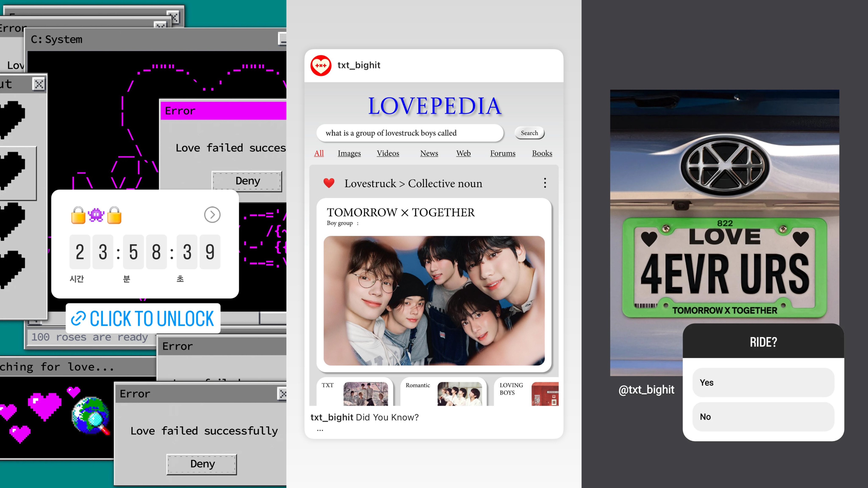Click the red heart next to Lovestruck
This screenshot has height=488, width=868.
click(329, 183)
